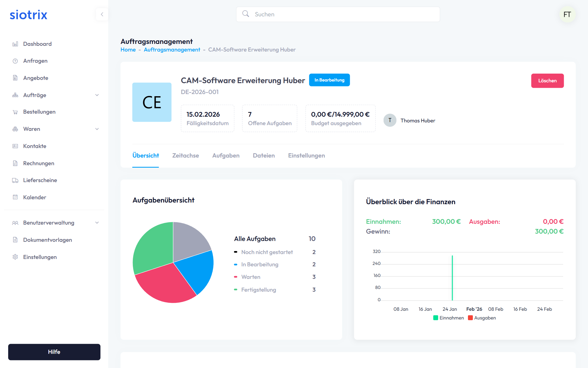
Task: Click the Bestellungen shopping cart icon
Action: pyautogui.click(x=15, y=112)
